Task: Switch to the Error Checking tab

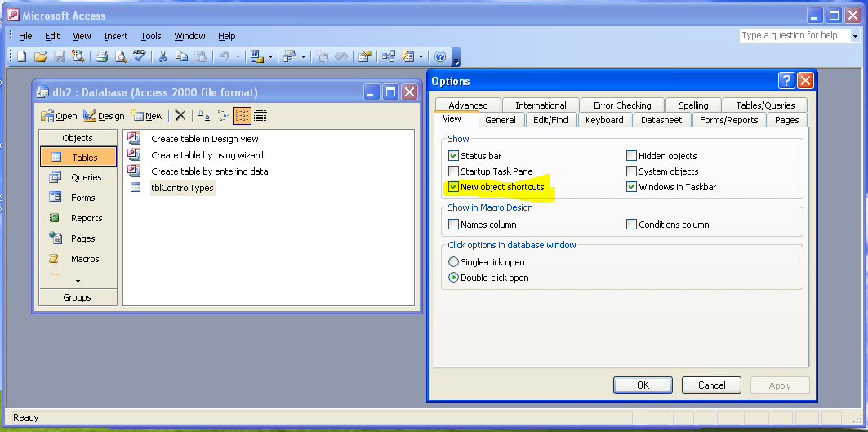Action: [622, 105]
